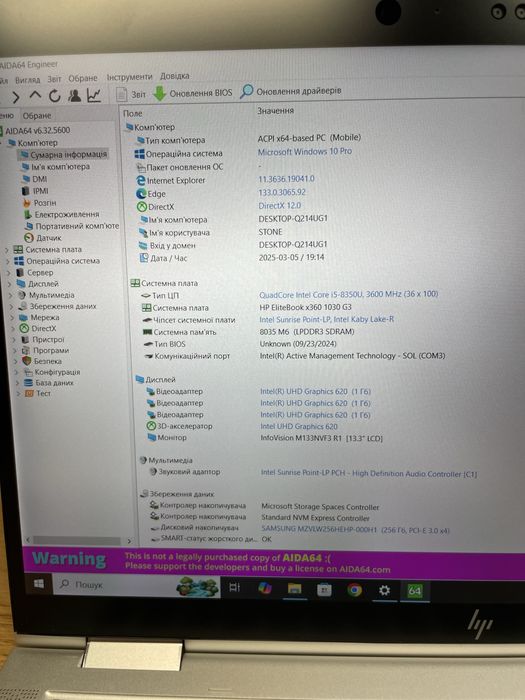Open Google Chrome from taskbar

(354, 590)
